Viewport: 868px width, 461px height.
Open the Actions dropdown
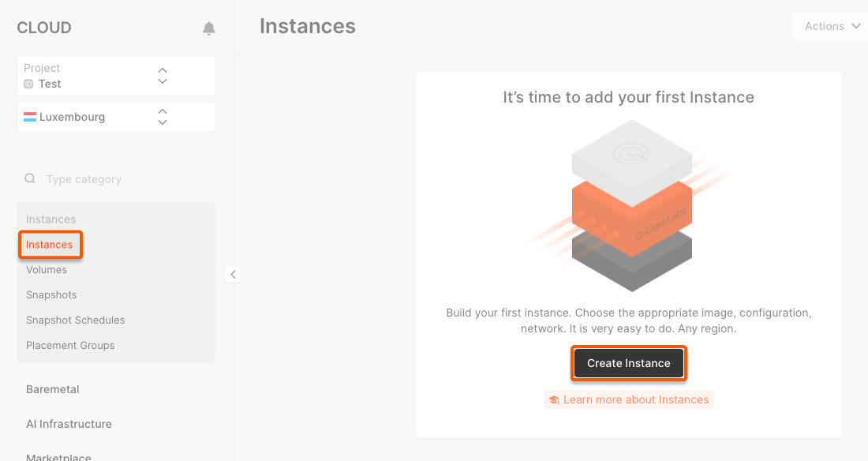pyautogui.click(x=830, y=25)
